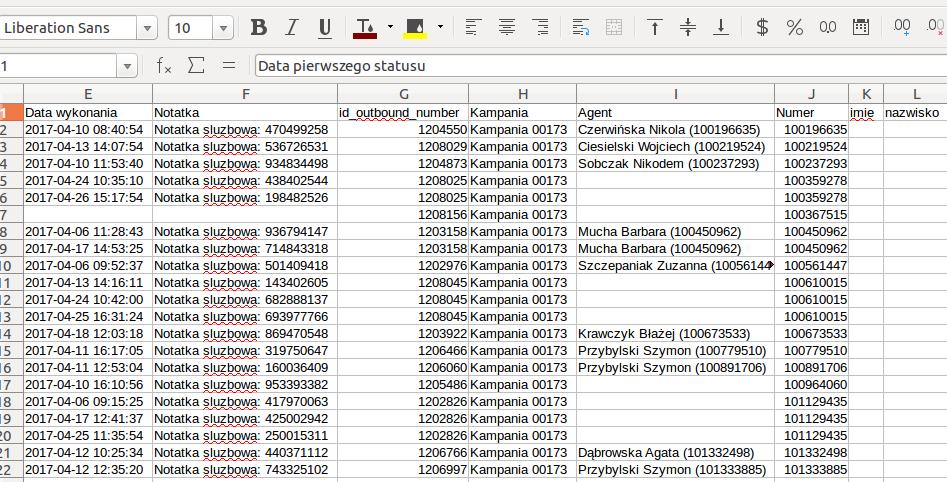The height and width of the screenshot is (482, 947).
Task: Align cell content to top
Action: 655,27
